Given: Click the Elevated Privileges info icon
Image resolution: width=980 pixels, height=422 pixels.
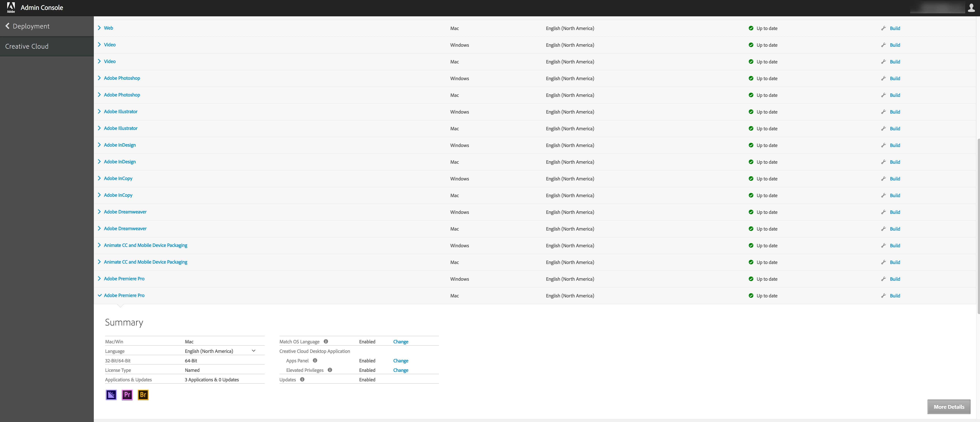Looking at the screenshot, I should click(330, 370).
